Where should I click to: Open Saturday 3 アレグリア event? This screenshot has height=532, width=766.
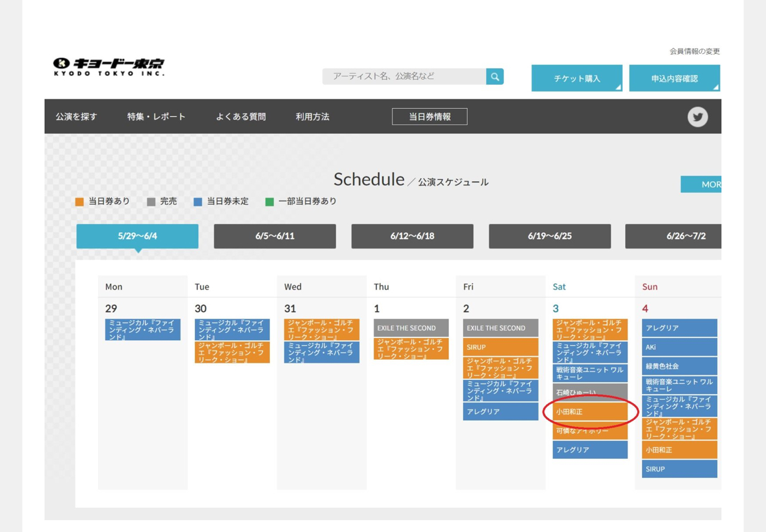[590, 449]
